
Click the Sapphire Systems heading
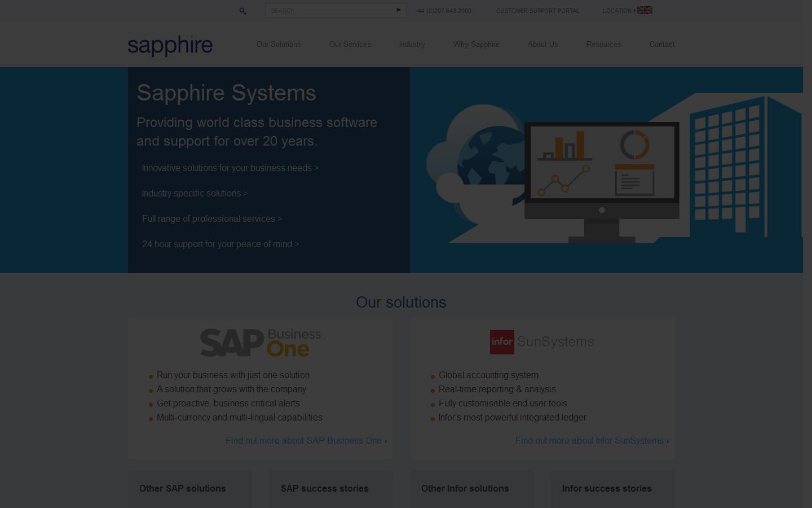226,93
